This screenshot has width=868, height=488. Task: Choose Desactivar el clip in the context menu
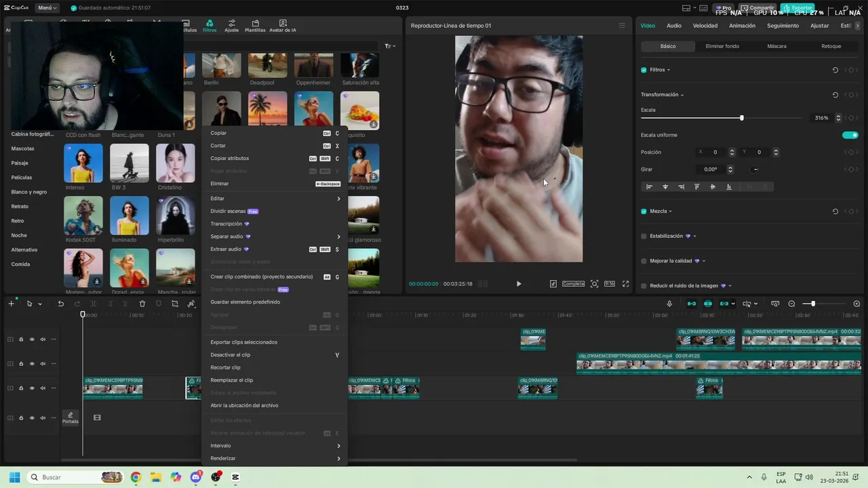click(x=275, y=355)
